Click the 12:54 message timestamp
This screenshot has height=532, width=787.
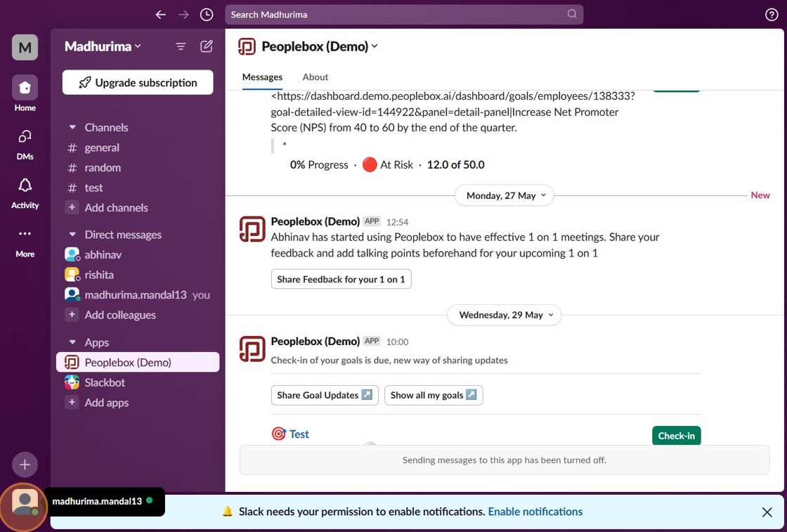397,222
